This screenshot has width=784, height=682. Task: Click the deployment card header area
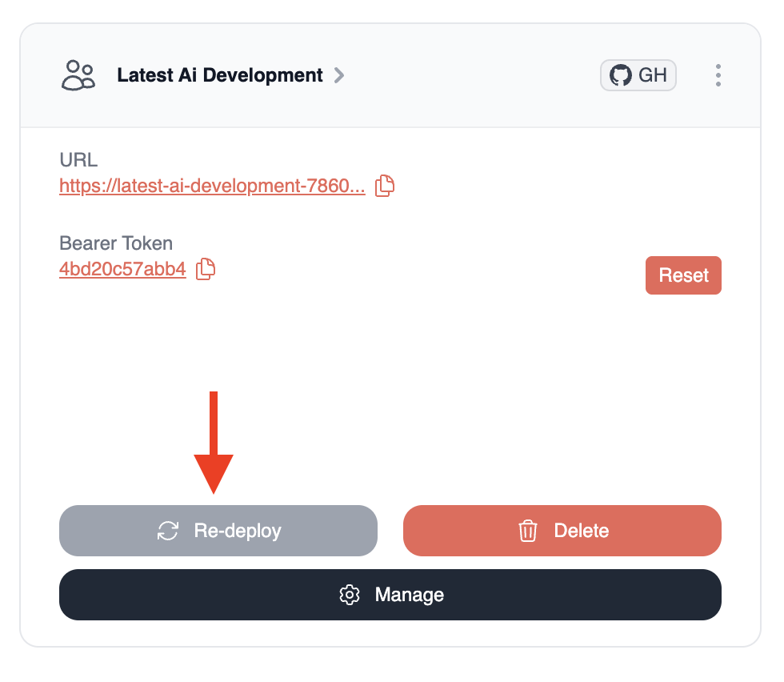[392, 74]
